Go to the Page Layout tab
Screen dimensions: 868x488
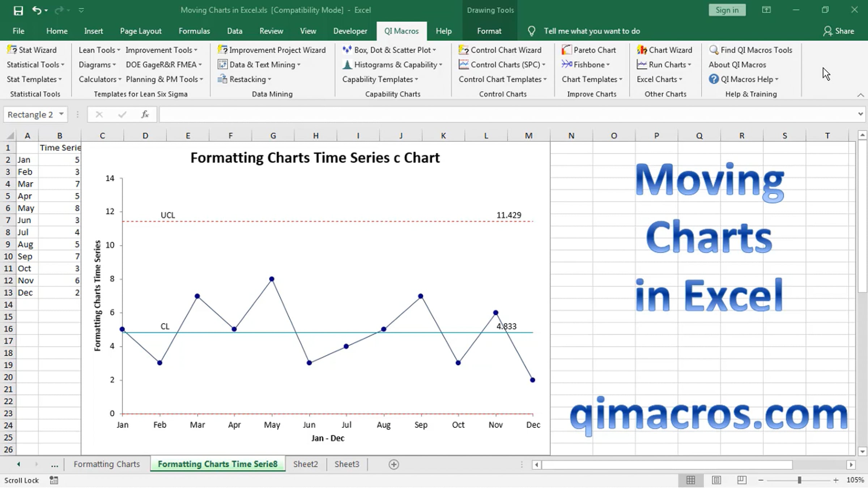click(x=141, y=31)
